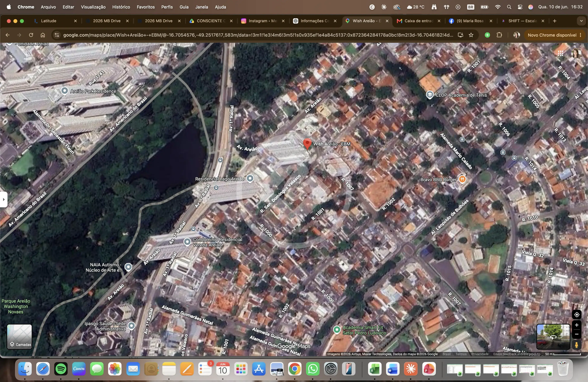Click the bus stop icon on Alameda Mario Caiado
The height and width of the screenshot is (382, 588).
(462, 139)
